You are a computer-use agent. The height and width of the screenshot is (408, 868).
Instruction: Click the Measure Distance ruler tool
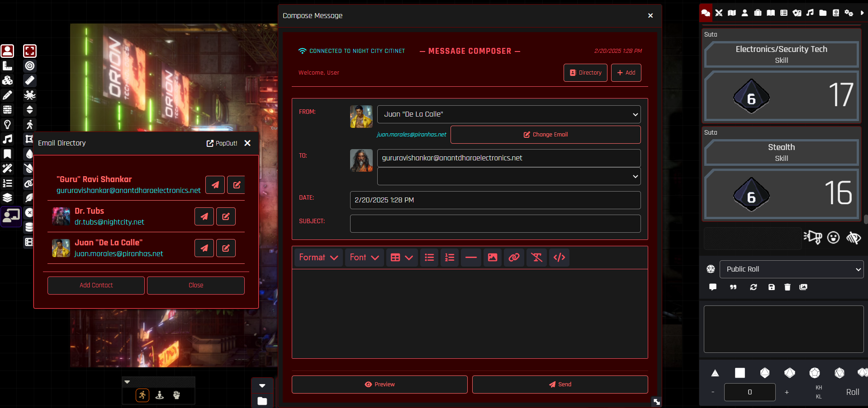tap(30, 80)
